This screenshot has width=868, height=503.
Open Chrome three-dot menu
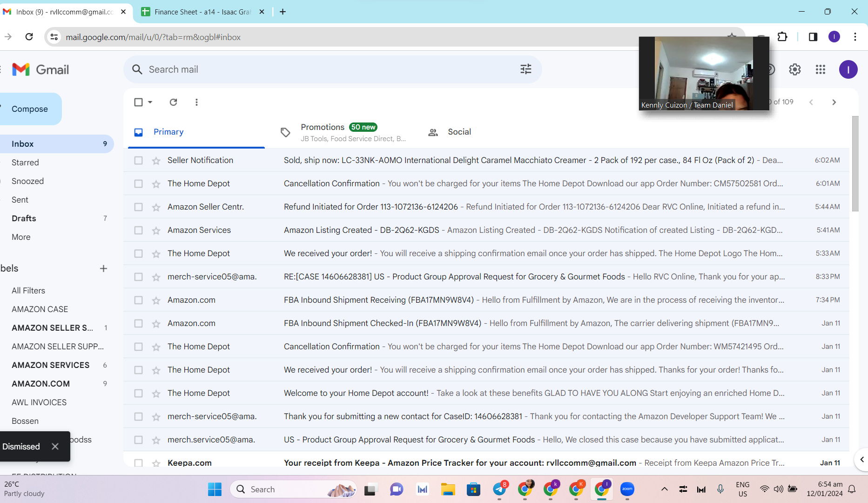tap(855, 37)
